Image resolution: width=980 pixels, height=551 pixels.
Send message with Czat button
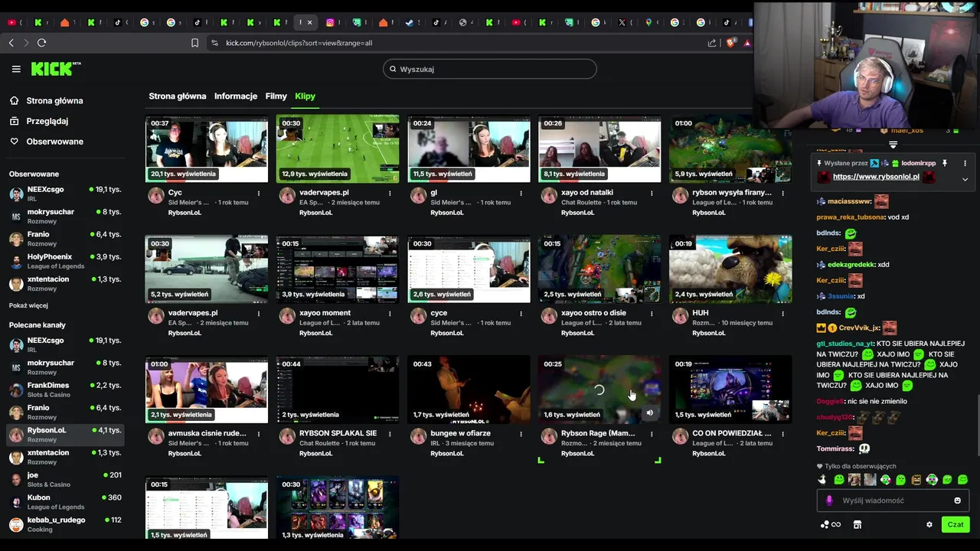pos(955,524)
